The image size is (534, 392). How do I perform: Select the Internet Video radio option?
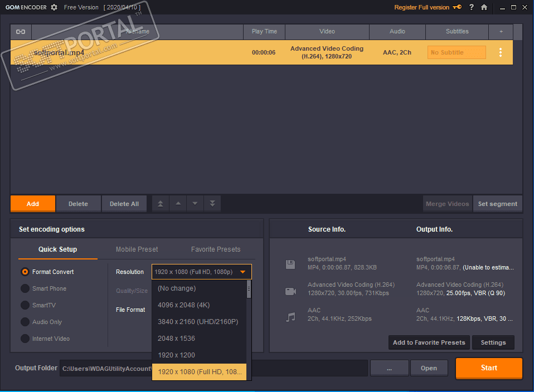(x=25, y=339)
